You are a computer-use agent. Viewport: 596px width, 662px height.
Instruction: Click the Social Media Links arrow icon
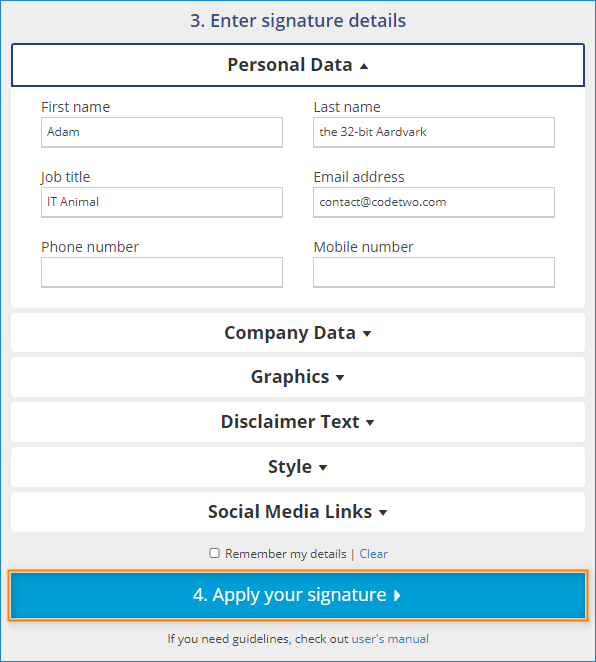click(383, 513)
